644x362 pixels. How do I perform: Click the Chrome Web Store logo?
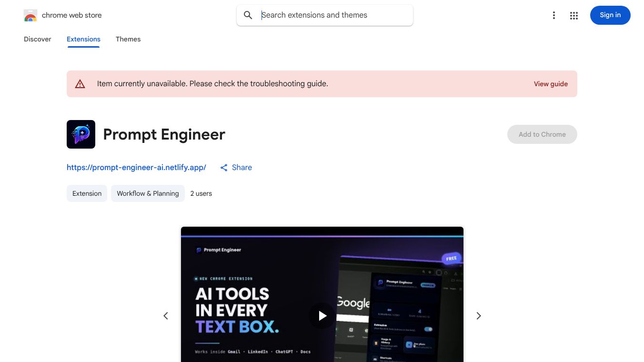pos(30,15)
